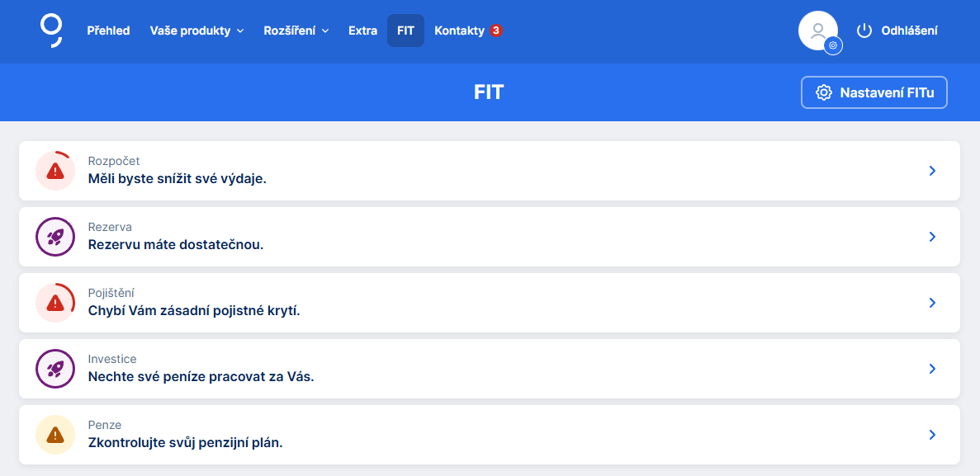Open the user profile avatar
This screenshot has width=980, height=476.
(817, 31)
